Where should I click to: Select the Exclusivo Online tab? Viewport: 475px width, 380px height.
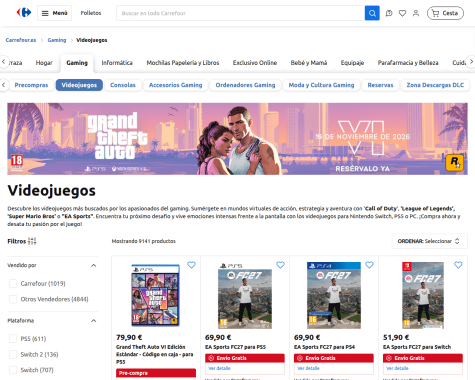pyautogui.click(x=255, y=63)
